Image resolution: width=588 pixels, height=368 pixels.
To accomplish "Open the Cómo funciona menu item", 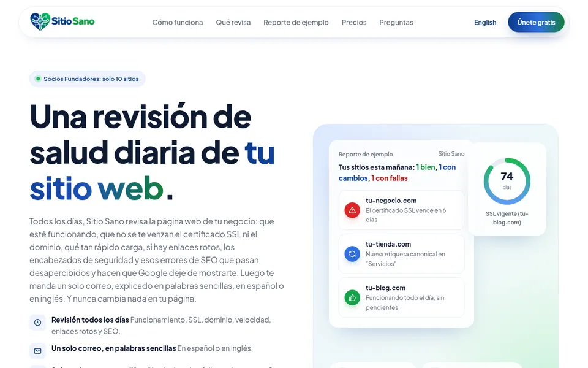I will (x=178, y=23).
